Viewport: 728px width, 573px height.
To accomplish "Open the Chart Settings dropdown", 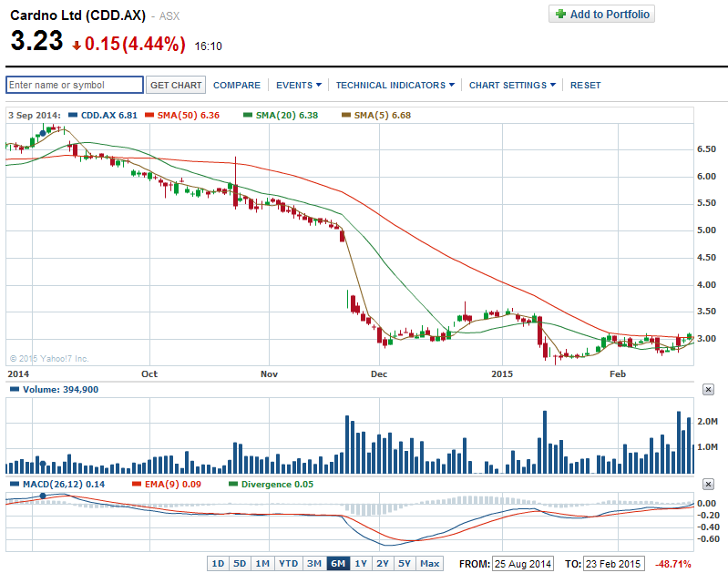I will [512, 85].
